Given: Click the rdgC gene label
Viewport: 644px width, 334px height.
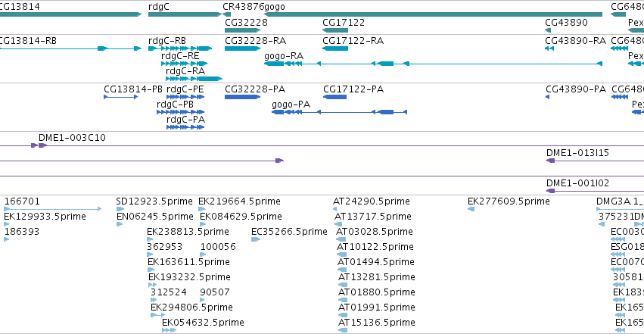Looking at the screenshot, I should click(158, 7).
